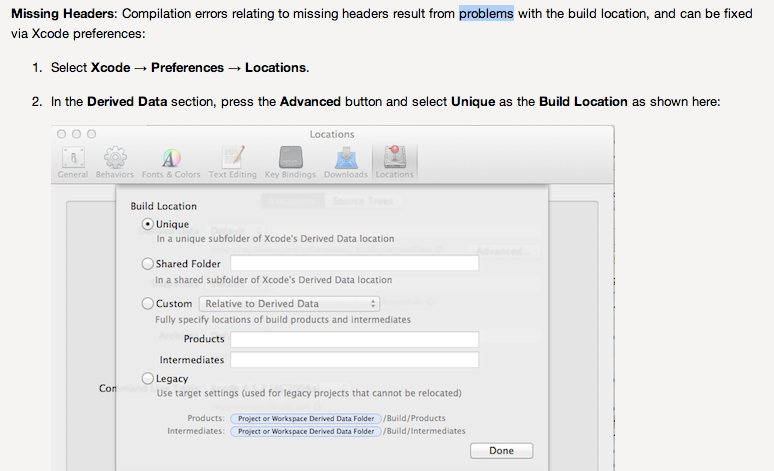Click the /Build/Intermediates path text

424,431
